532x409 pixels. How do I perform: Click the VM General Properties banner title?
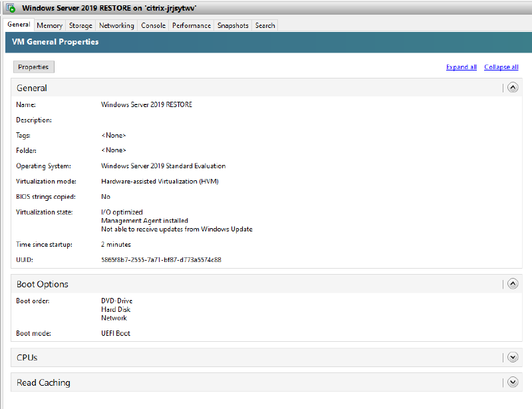[55, 42]
